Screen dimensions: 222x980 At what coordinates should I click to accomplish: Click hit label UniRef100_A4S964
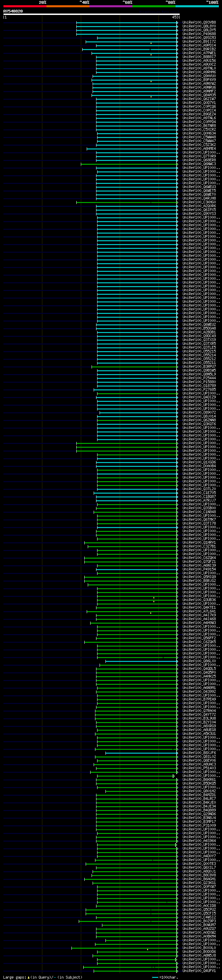click(x=199, y=841)
